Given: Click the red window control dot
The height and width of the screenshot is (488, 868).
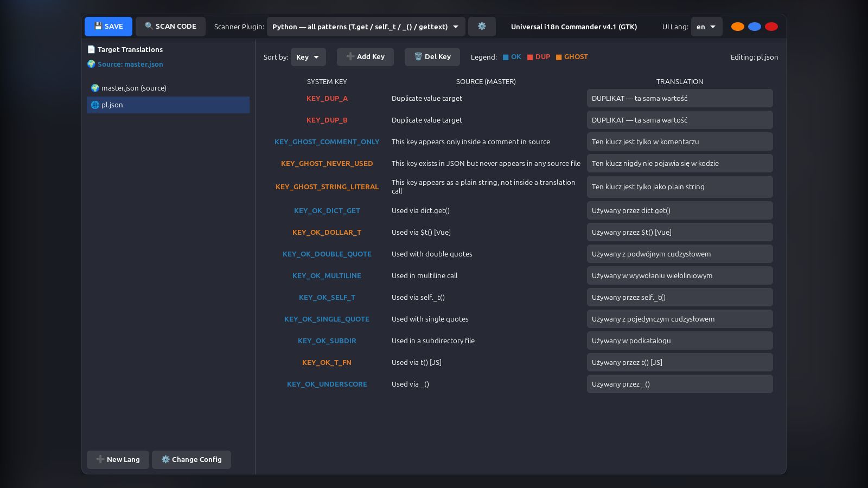Looking at the screenshot, I should point(771,27).
